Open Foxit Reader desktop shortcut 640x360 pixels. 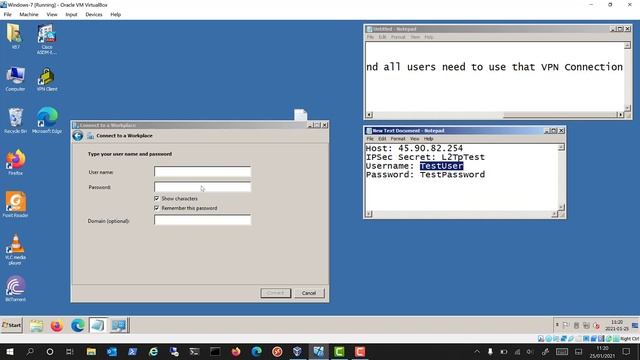click(x=16, y=204)
